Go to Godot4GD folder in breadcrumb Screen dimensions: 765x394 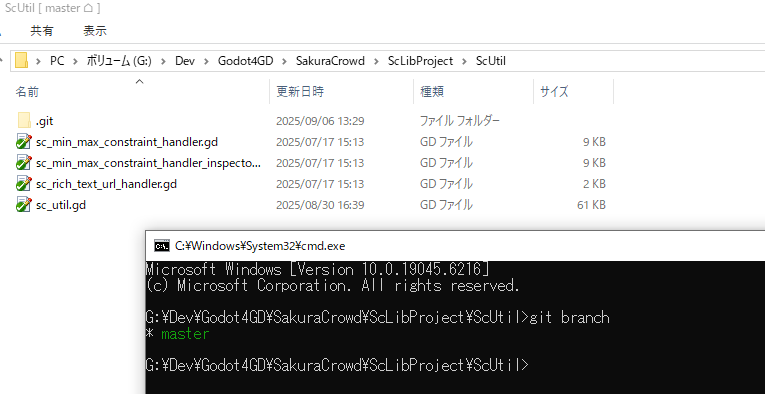(245, 61)
